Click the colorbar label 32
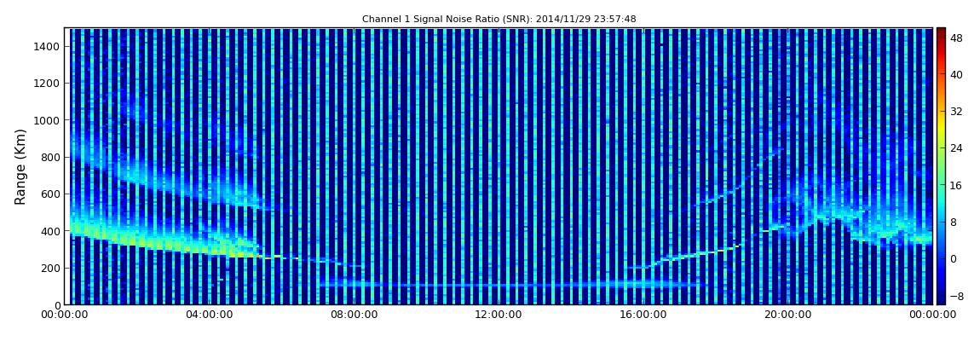The image size is (980, 347). click(956, 112)
